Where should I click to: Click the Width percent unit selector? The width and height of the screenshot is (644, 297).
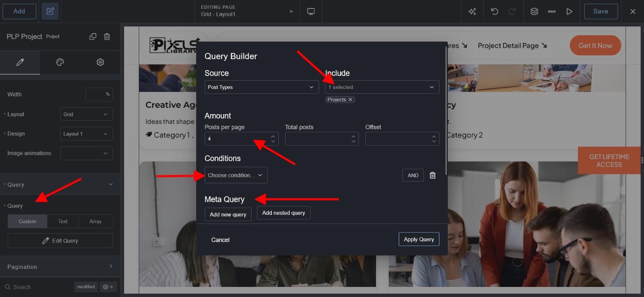tap(108, 94)
